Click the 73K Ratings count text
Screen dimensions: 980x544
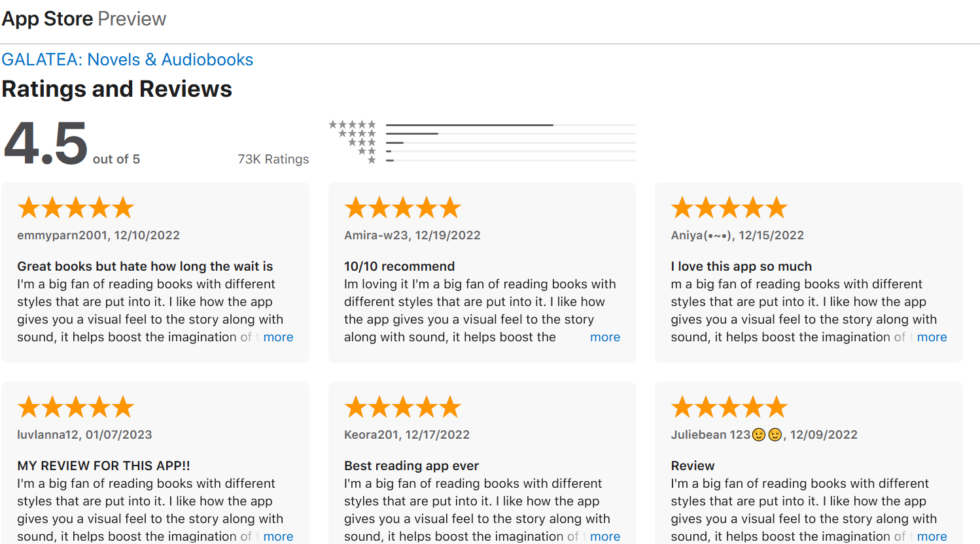pyautogui.click(x=273, y=159)
